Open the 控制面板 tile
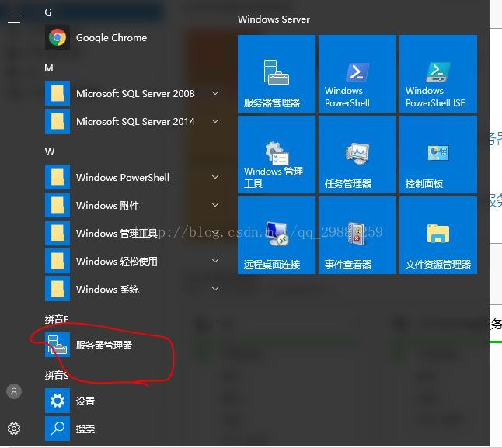Image resolution: width=502 pixels, height=448 pixels. (x=438, y=155)
